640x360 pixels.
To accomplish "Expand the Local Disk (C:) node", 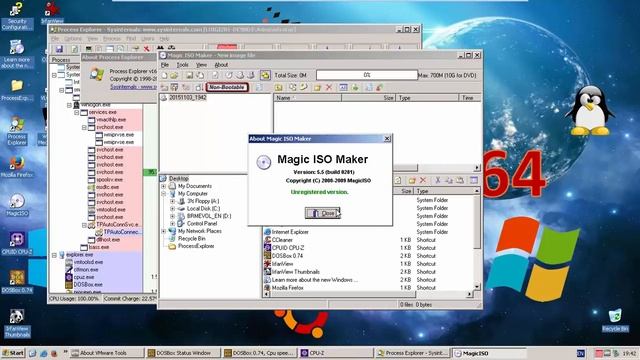I will pos(172,209).
